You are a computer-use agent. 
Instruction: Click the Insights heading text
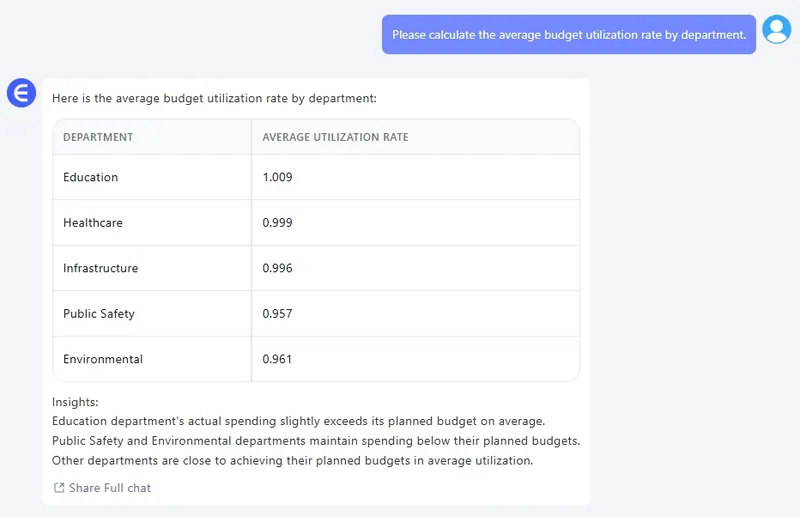click(75, 402)
